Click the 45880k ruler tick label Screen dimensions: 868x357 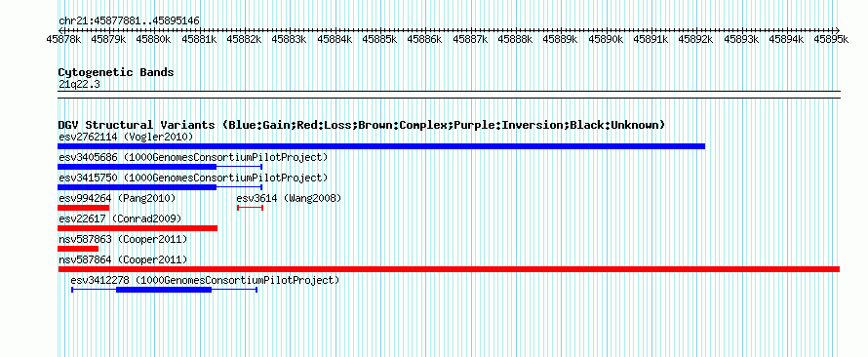click(154, 39)
